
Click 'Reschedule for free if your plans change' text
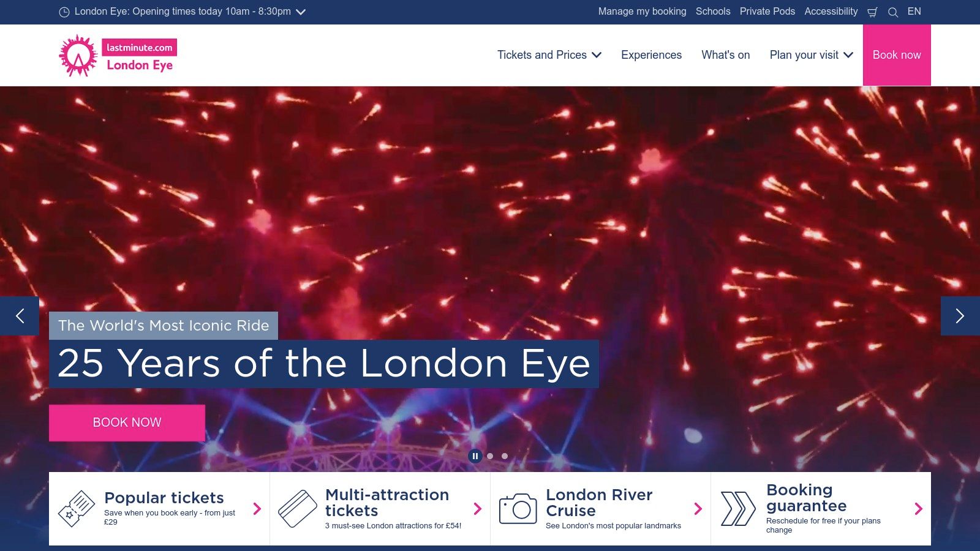click(x=823, y=525)
